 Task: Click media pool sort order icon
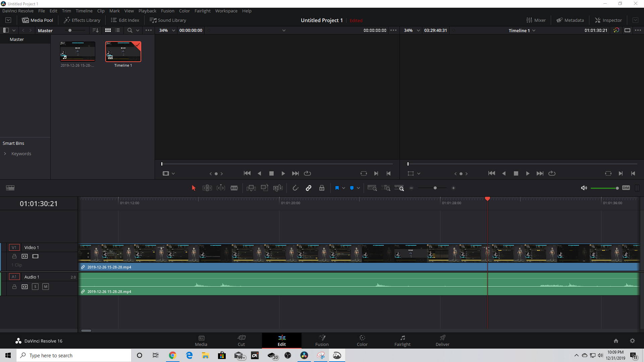(x=96, y=30)
